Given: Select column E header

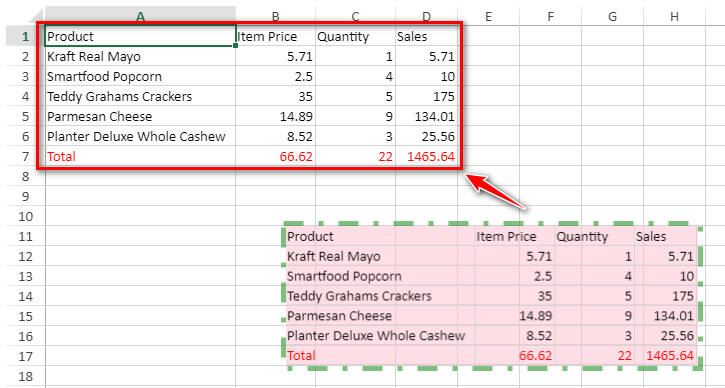Looking at the screenshot, I should tap(488, 16).
